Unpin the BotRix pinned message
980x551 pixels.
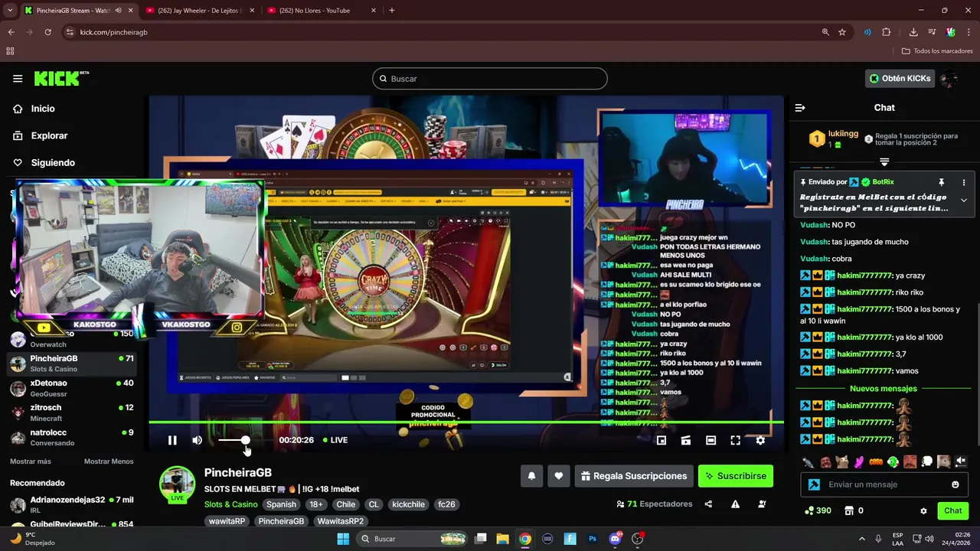pyautogui.click(x=942, y=182)
